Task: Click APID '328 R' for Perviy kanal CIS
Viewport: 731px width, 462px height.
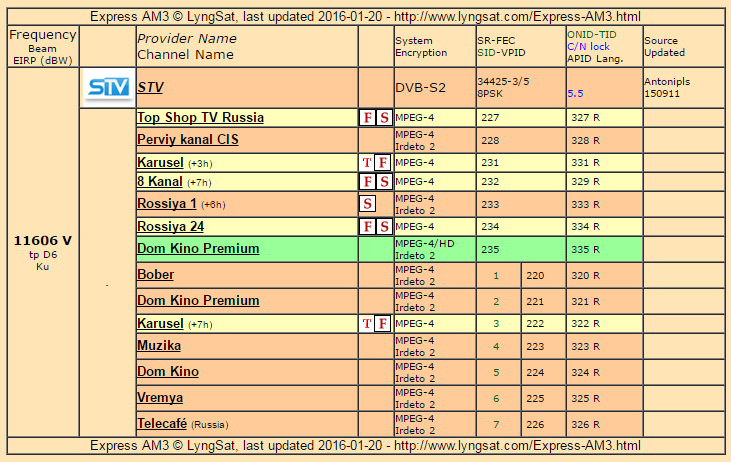Action: tap(586, 140)
